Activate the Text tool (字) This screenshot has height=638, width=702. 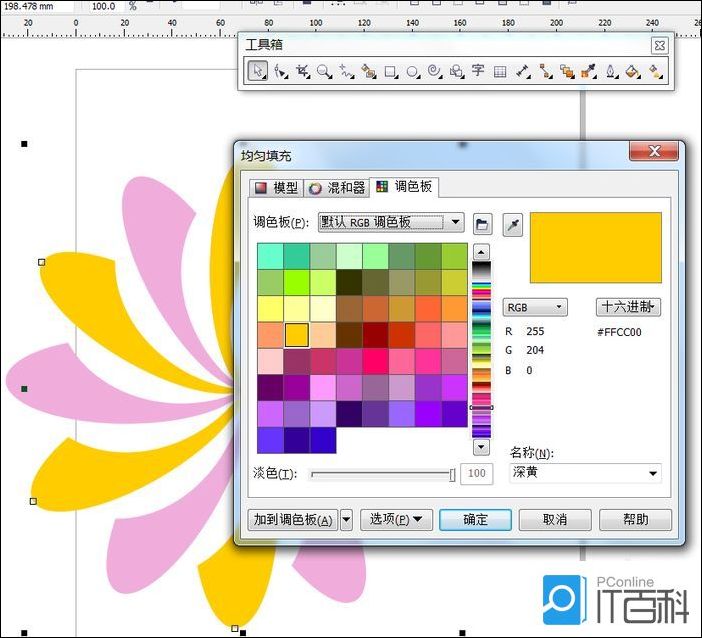coord(478,71)
